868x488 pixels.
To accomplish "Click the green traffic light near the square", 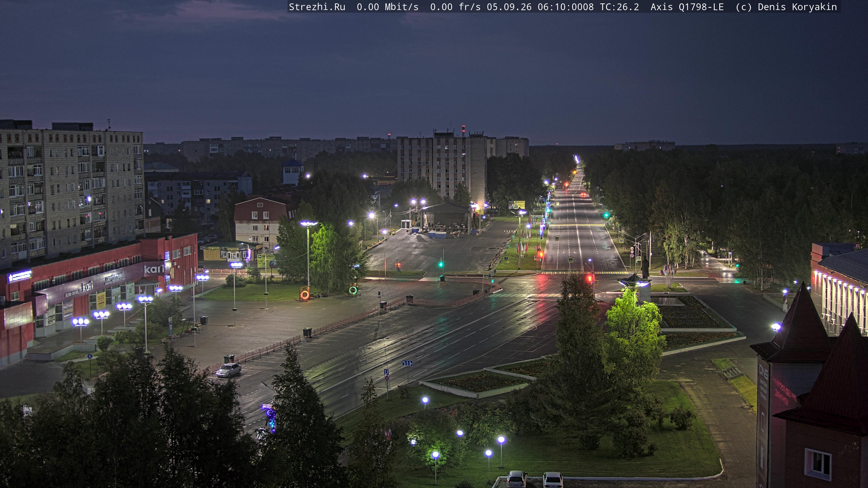I will click(441, 264).
